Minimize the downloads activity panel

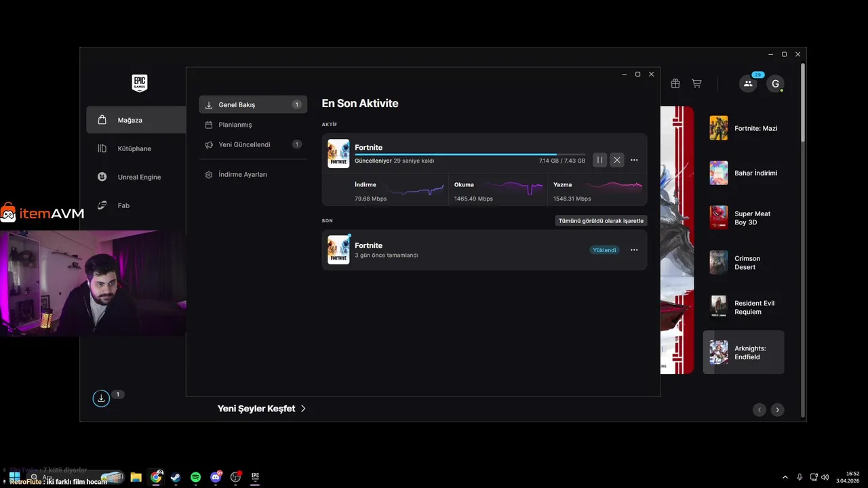(624, 74)
